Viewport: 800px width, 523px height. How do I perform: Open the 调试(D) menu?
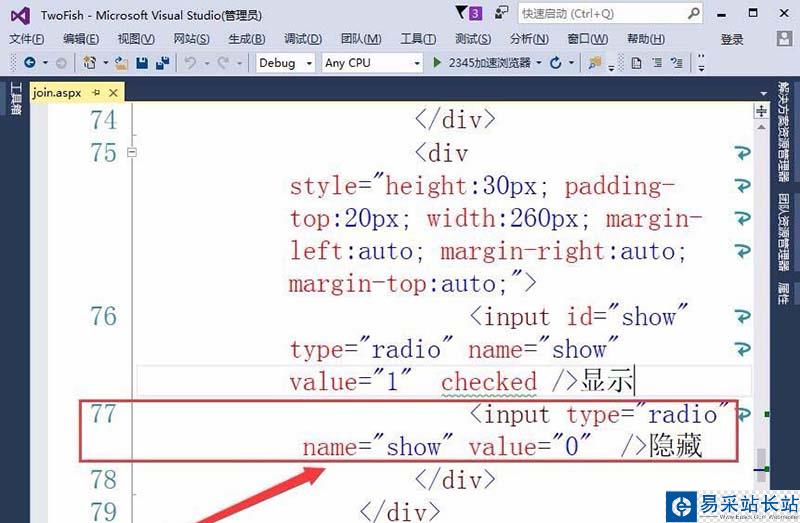pos(303,39)
